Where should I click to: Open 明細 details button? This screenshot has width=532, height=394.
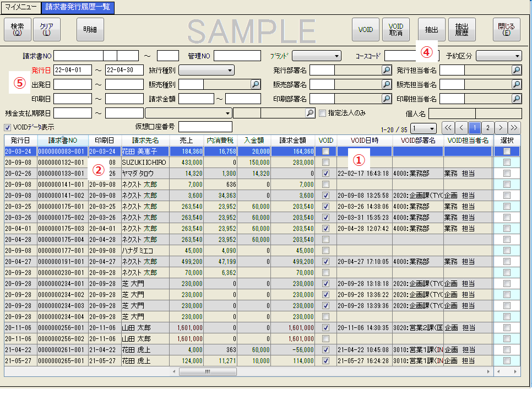click(90, 30)
